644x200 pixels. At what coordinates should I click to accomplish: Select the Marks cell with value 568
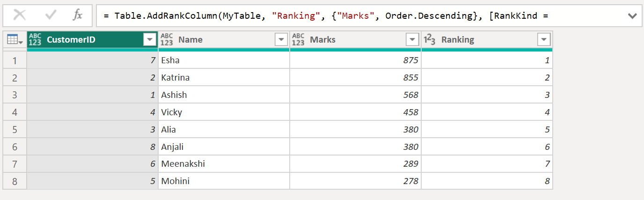pyautogui.click(x=355, y=95)
